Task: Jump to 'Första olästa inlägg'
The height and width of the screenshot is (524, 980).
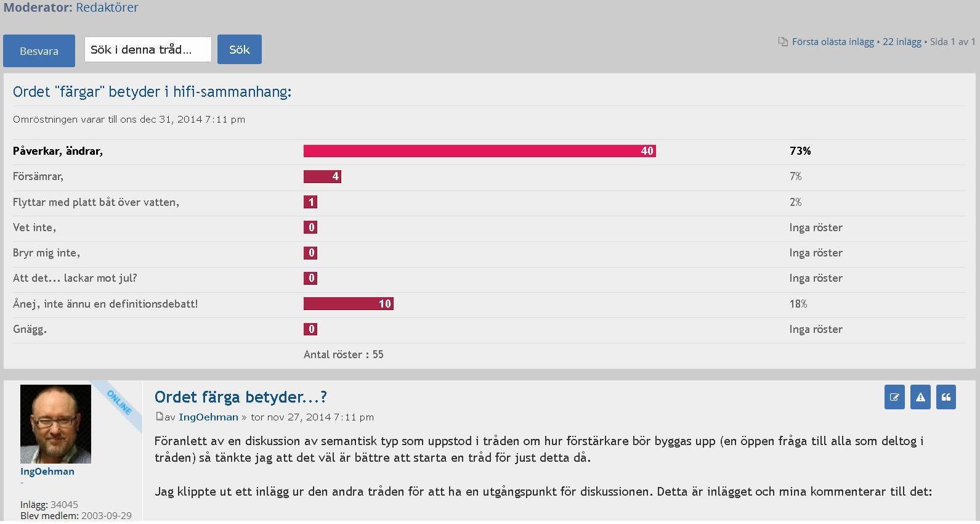Action: coord(833,42)
